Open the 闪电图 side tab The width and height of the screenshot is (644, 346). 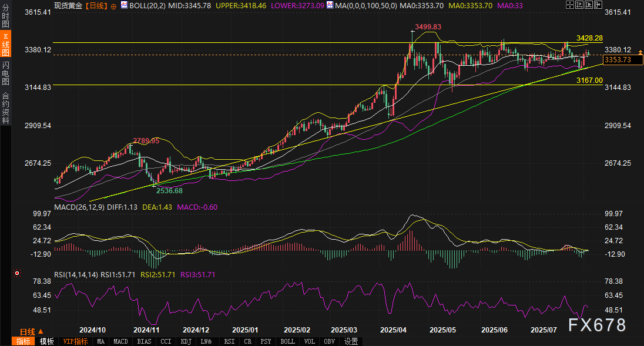(x=5, y=73)
